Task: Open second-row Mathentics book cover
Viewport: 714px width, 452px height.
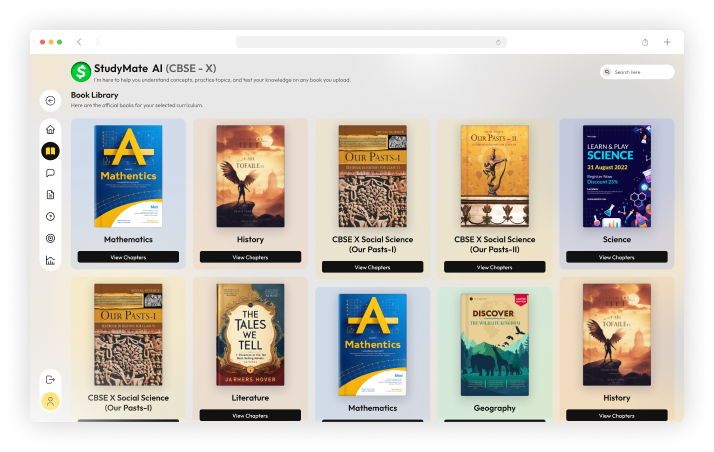Action: pos(372,345)
